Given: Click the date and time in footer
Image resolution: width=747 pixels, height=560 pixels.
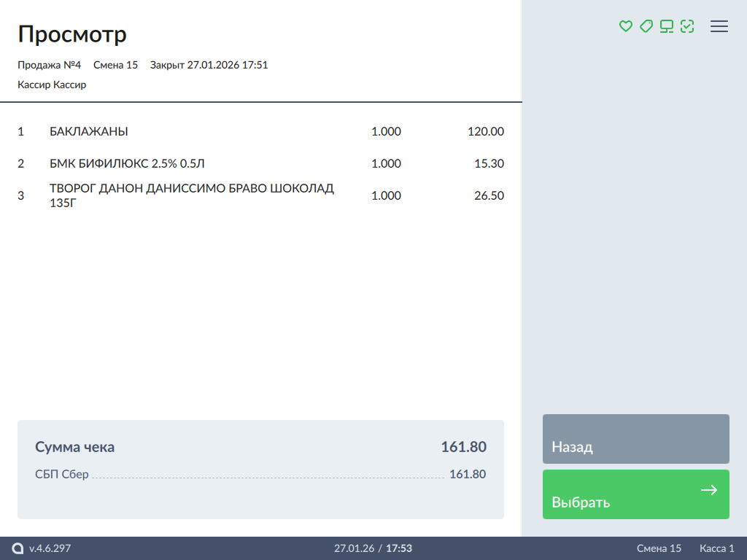Looking at the screenshot, I should click(373, 548).
